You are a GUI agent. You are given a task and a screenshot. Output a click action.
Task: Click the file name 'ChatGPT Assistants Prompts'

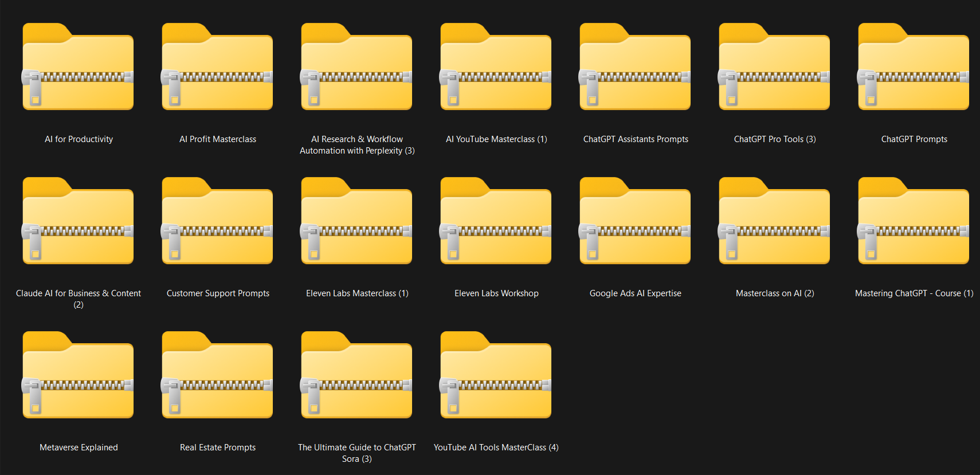(x=636, y=139)
